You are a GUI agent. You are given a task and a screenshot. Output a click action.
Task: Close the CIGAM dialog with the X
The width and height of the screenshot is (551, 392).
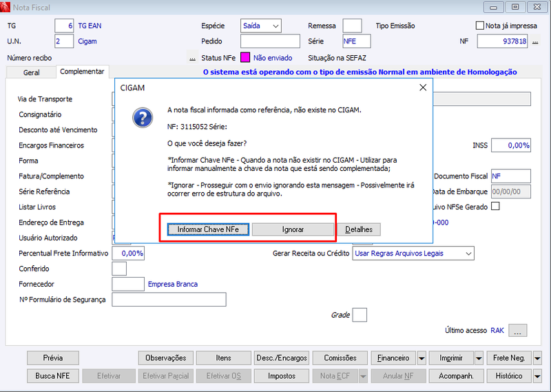point(423,87)
